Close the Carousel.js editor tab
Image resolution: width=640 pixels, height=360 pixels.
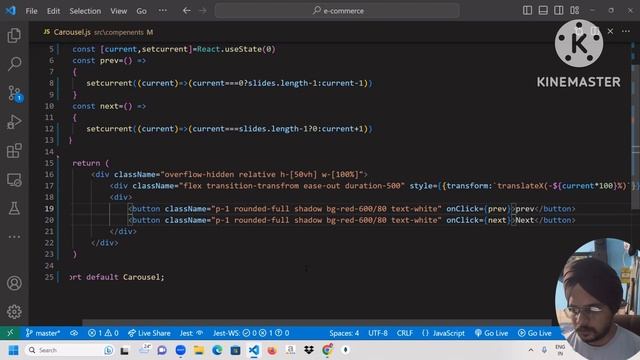click(610, 31)
